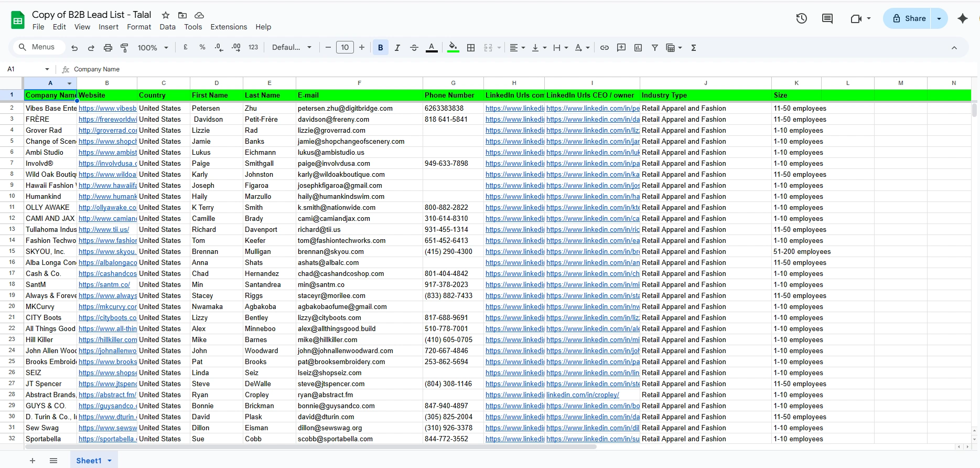Check the cloud save status icon
This screenshot has height=468, width=980.
pos(199,15)
